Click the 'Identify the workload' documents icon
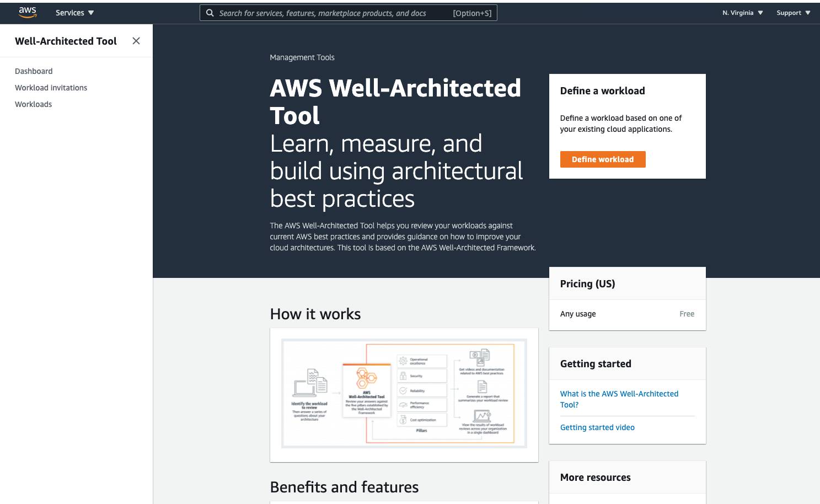 [x=310, y=383]
